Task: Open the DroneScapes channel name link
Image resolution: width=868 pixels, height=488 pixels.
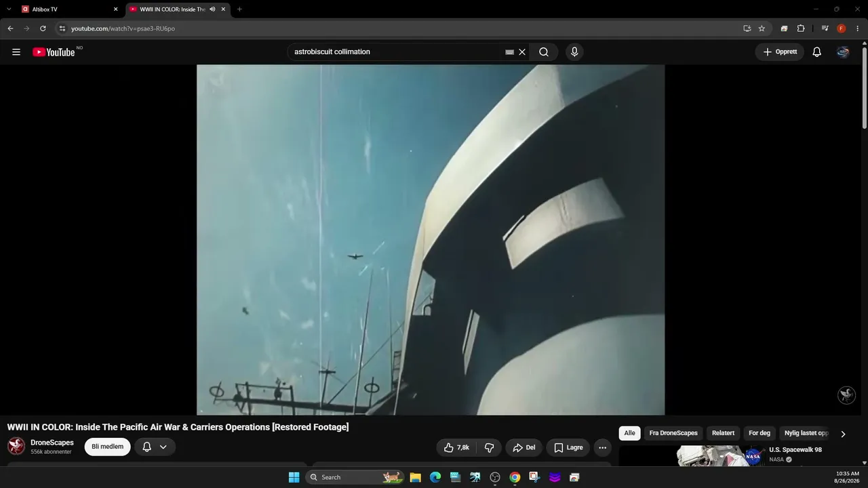Action: pyautogui.click(x=52, y=443)
